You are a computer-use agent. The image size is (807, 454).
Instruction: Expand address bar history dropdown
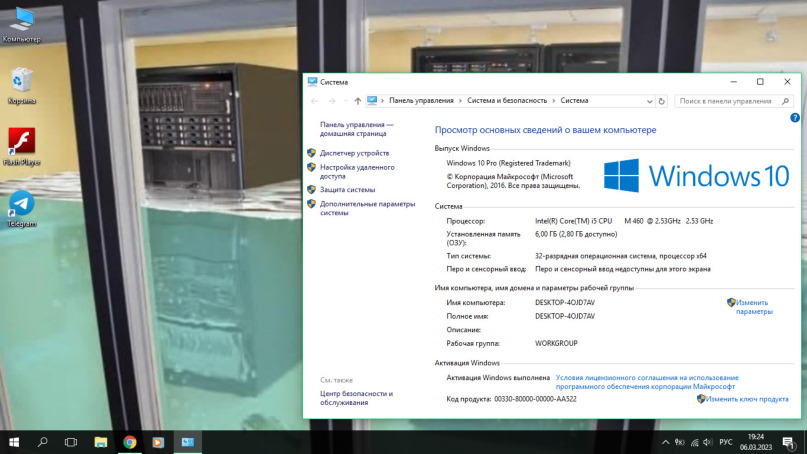pos(650,101)
